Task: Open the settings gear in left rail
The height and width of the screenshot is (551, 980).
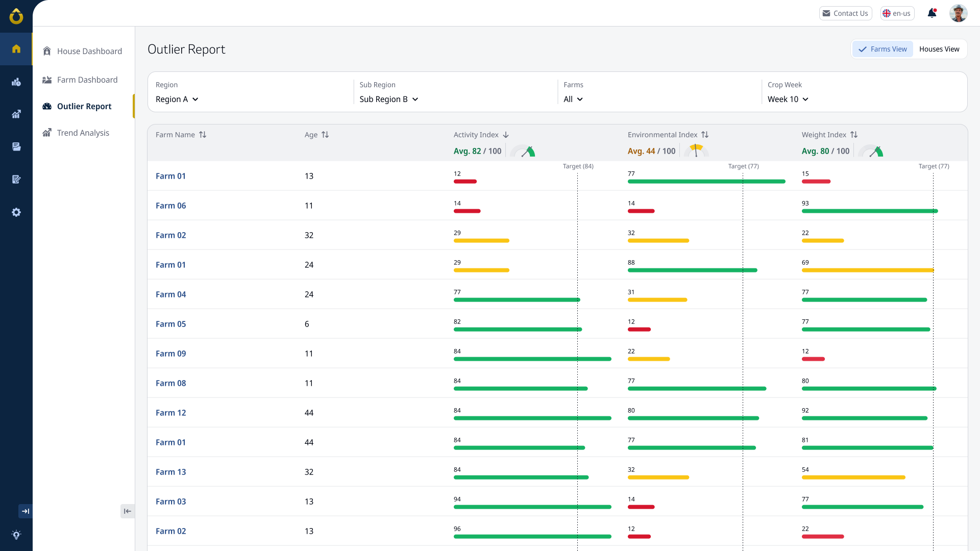Action: click(16, 212)
